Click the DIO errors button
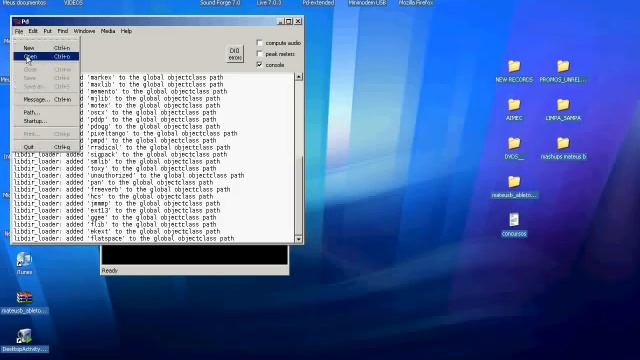Screen dimensions: 640x360 pyautogui.click(x=234, y=54)
